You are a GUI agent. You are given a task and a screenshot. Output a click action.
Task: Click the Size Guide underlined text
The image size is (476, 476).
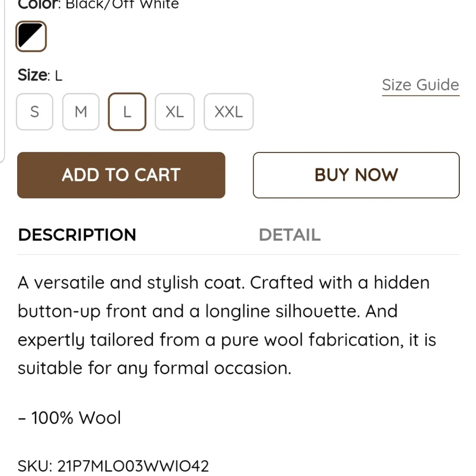coord(420,85)
